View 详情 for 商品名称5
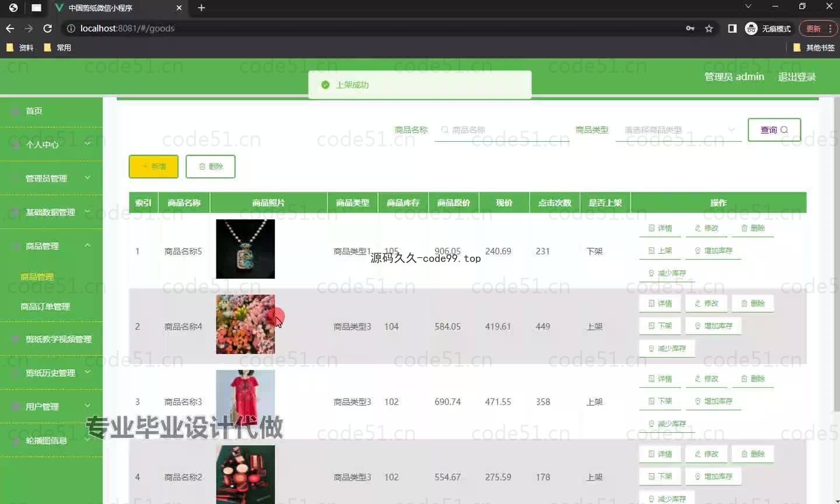The height and width of the screenshot is (504, 840). [660, 228]
